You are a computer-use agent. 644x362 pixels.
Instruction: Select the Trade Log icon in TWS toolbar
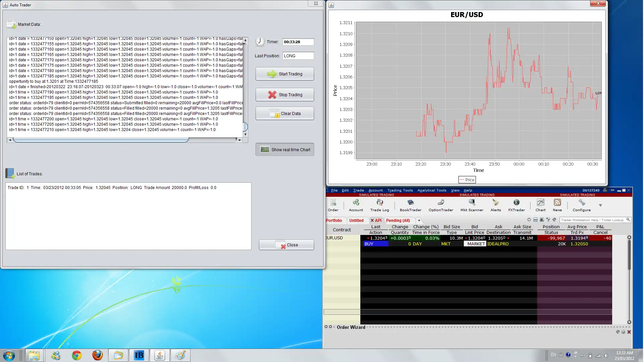[x=379, y=205]
